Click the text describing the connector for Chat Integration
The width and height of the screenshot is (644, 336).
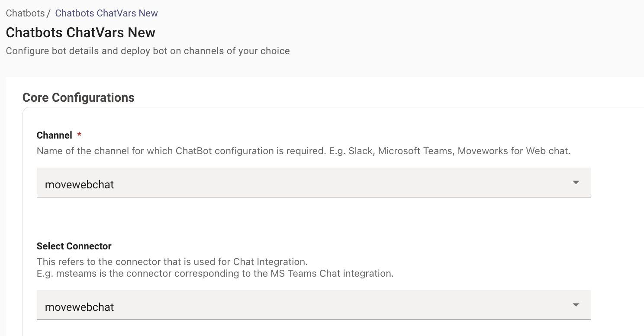click(x=172, y=262)
